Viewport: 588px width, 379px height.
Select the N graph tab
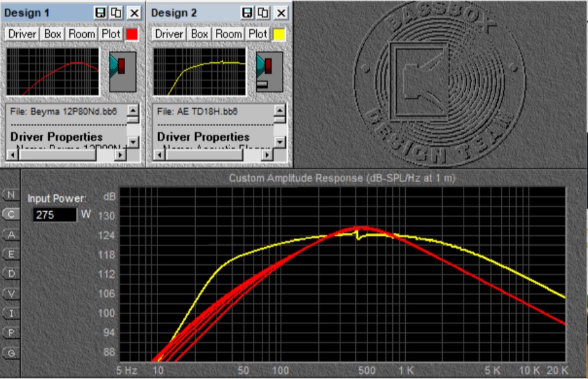pos(11,195)
